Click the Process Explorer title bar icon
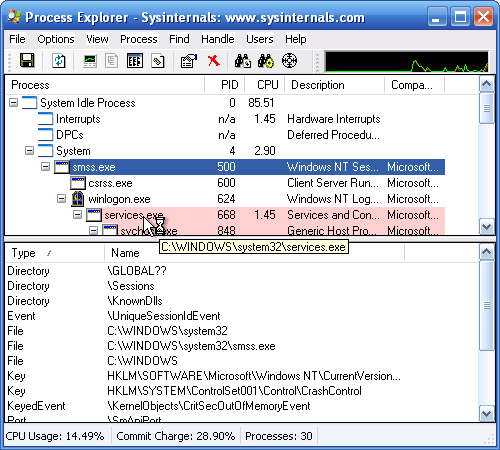 coord(14,16)
